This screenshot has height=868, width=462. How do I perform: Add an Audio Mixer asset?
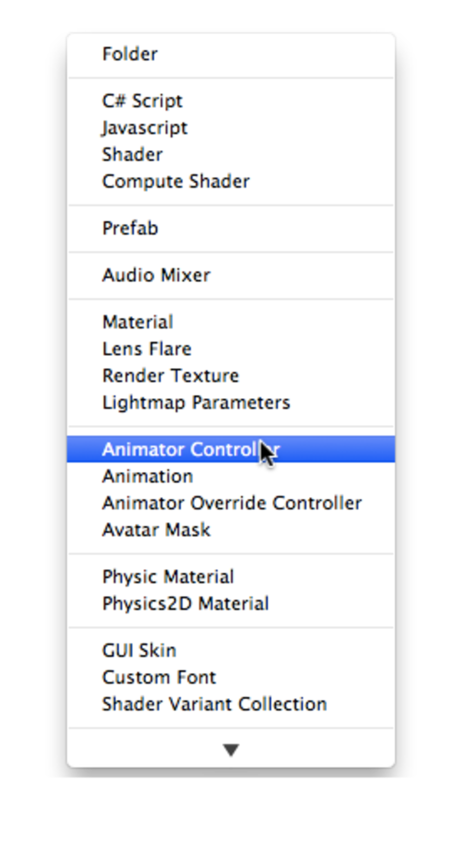click(x=156, y=275)
